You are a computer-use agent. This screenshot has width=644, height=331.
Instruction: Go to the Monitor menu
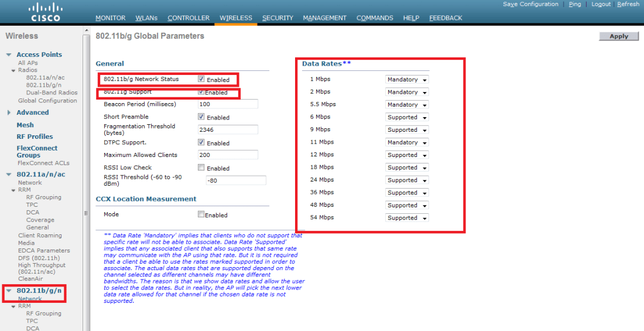(110, 18)
